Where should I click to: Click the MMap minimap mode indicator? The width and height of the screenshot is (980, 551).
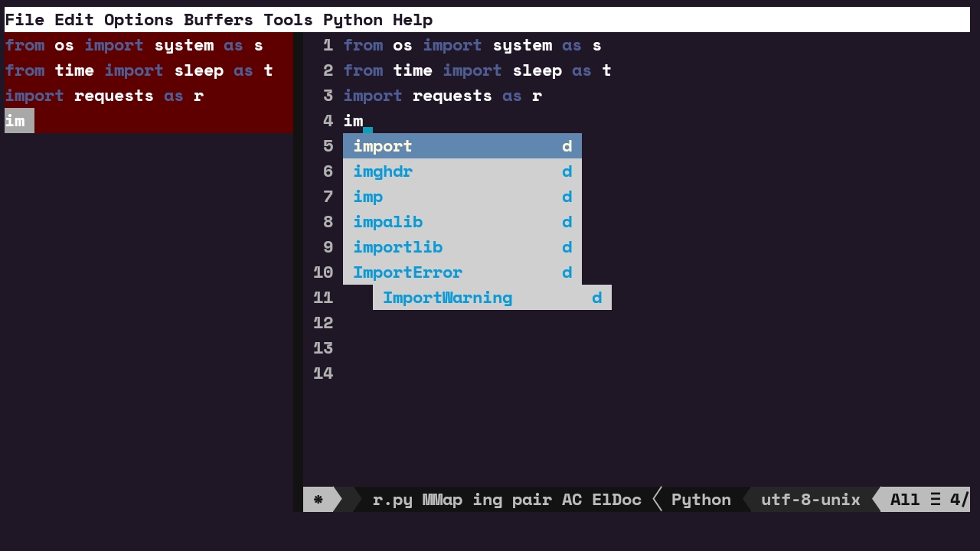coord(442,500)
